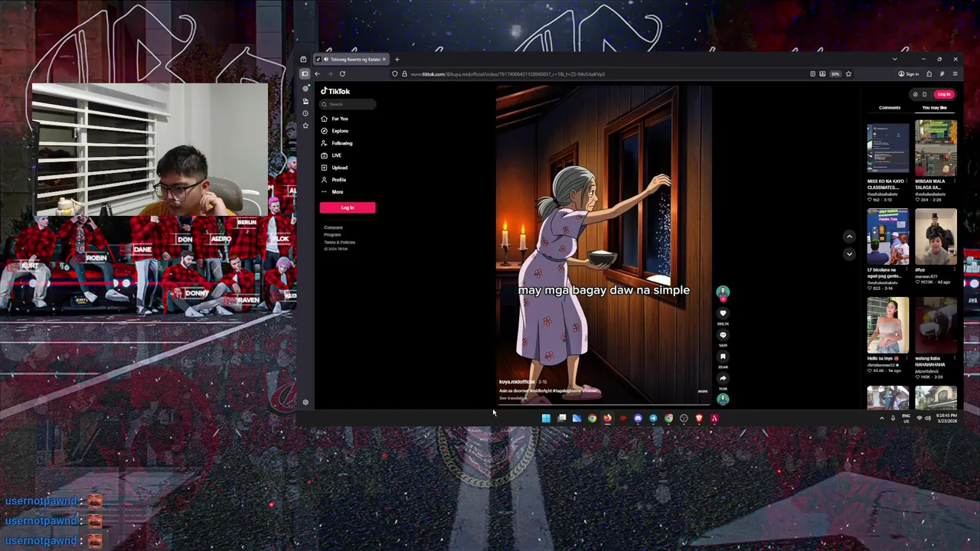Go back using browser back arrow
The width and height of the screenshot is (980, 551).
317,74
